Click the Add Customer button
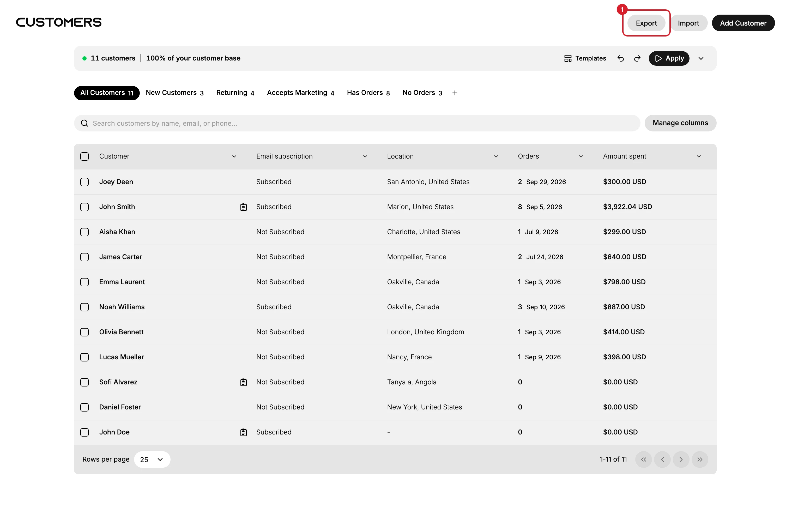This screenshot has height=532, width=798. point(743,23)
